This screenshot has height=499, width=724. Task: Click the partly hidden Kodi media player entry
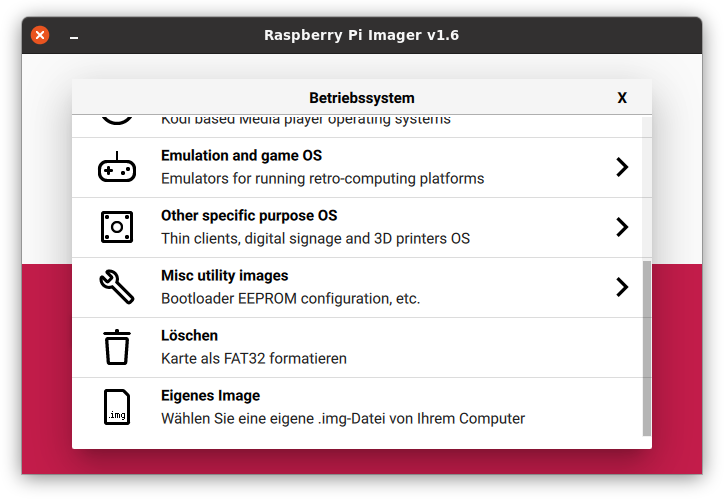pos(357,126)
